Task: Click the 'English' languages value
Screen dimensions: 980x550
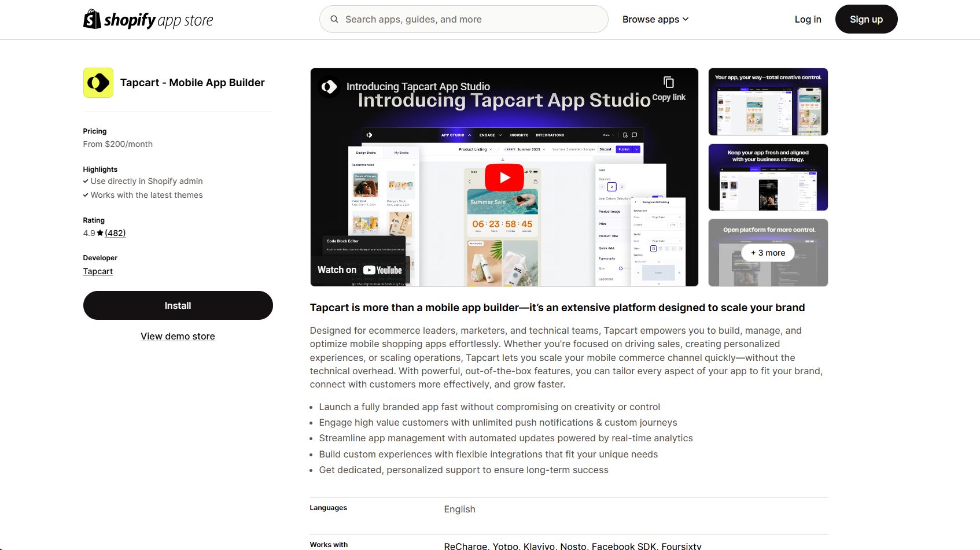Action: [x=460, y=509]
